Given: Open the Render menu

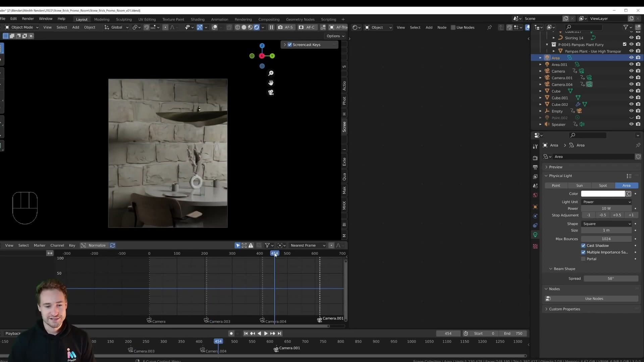Looking at the screenshot, I should click(28, 19).
